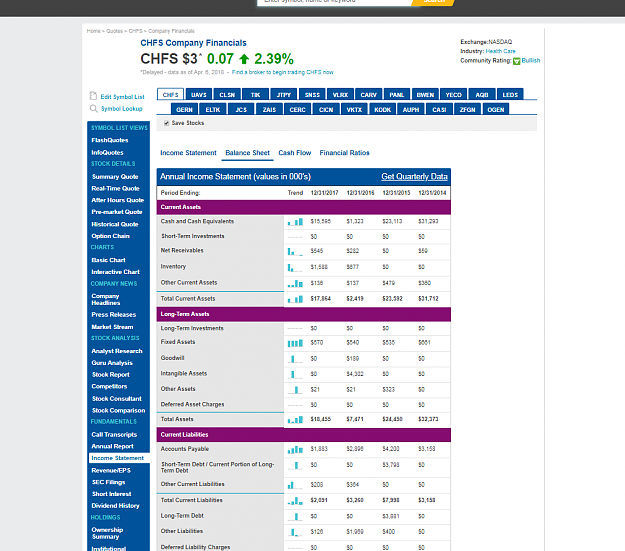Open Analyst Research in sidebar
Screen dimensions: 625x551
point(117,351)
